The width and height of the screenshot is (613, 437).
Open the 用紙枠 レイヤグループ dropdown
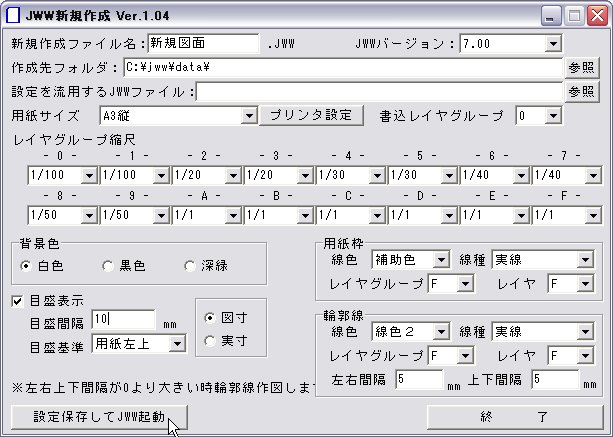click(x=465, y=284)
